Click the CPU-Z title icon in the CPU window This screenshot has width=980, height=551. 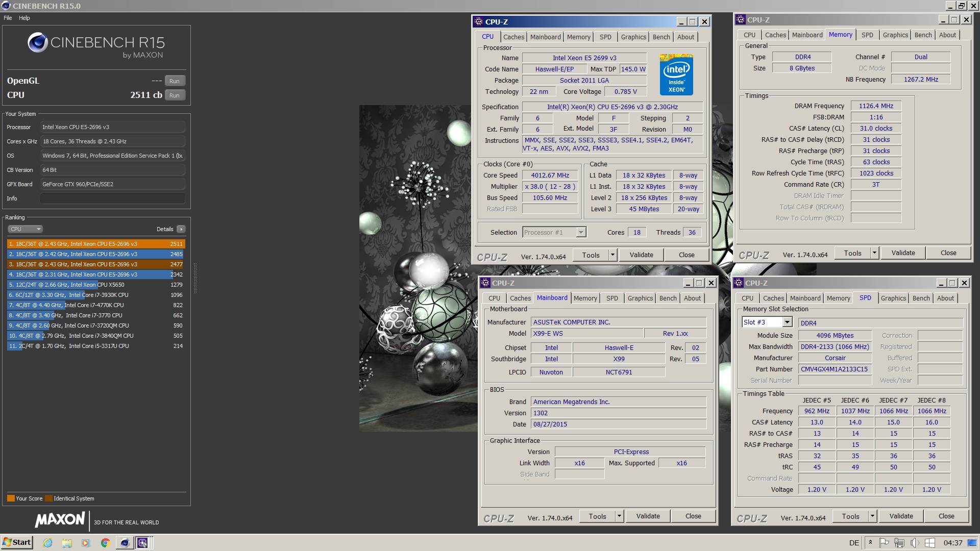pyautogui.click(x=479, y=21)
